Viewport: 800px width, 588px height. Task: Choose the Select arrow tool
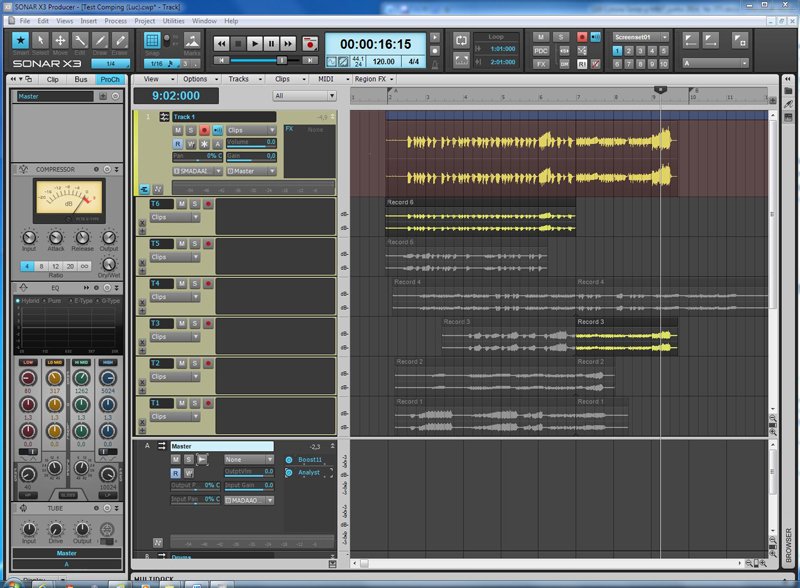coord(40,40)
